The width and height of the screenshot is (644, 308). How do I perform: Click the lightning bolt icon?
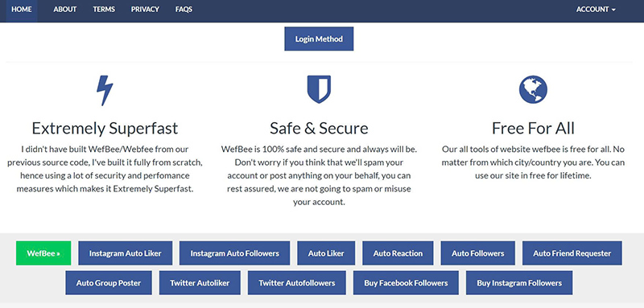(105, 90)
